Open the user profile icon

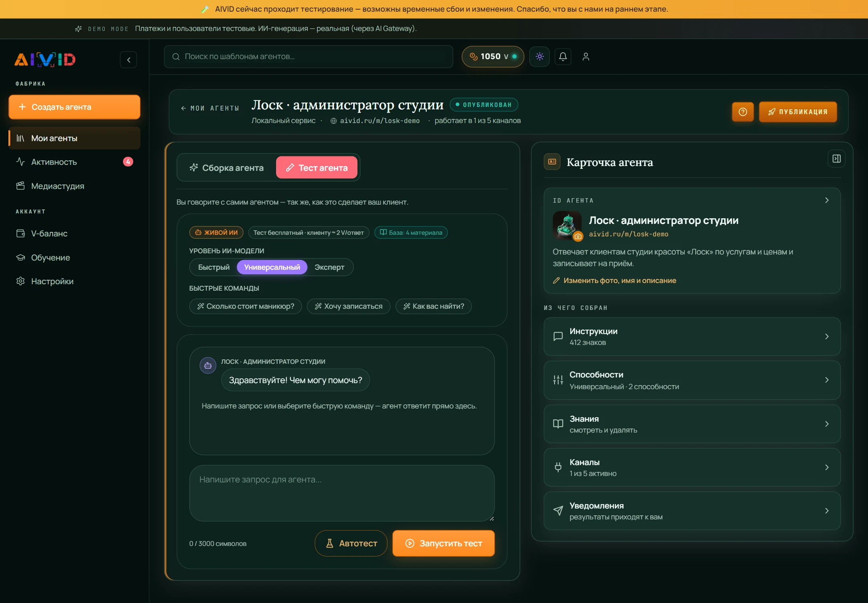pos(586,57)
